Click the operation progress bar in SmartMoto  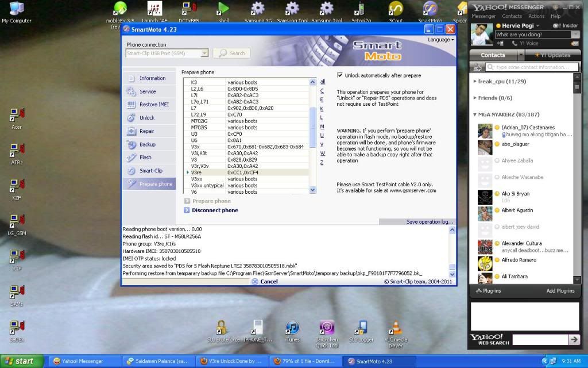(x=185, y=281)
